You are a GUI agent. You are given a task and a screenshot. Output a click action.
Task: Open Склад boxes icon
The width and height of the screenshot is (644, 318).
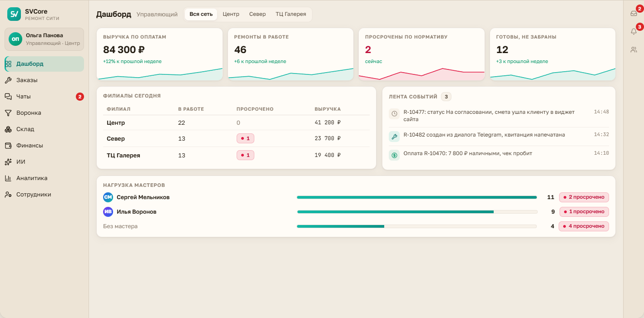point(8,129)
